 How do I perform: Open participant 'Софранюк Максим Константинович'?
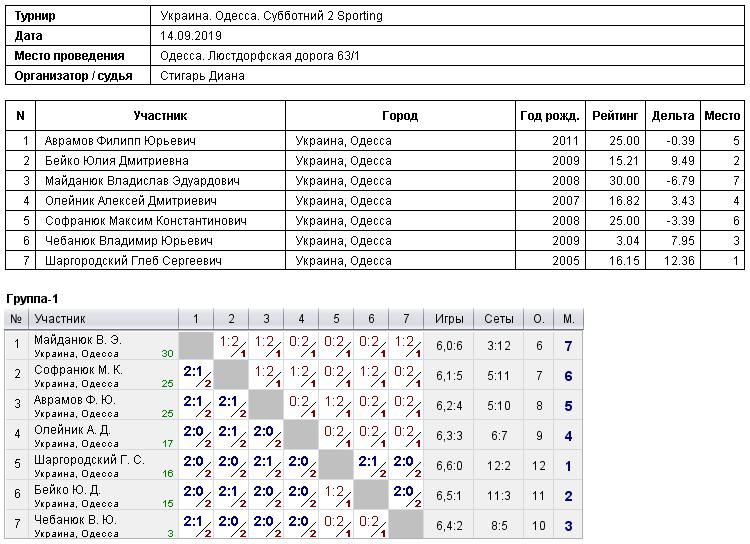[x=146, y=221]
